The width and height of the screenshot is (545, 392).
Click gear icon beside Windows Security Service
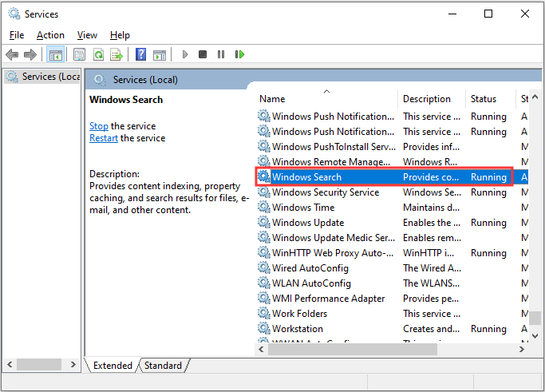264,192
